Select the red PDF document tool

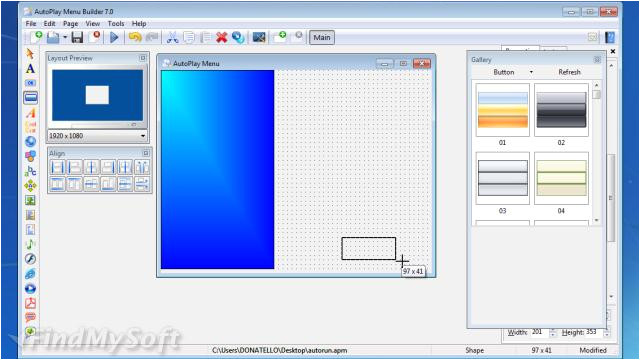(30, 303)
